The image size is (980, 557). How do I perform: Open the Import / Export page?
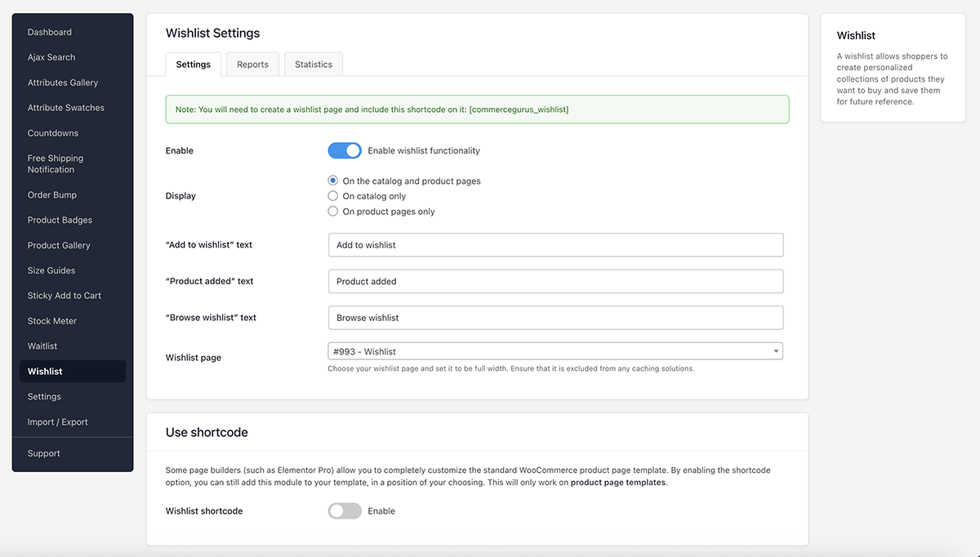coord(57,421)
